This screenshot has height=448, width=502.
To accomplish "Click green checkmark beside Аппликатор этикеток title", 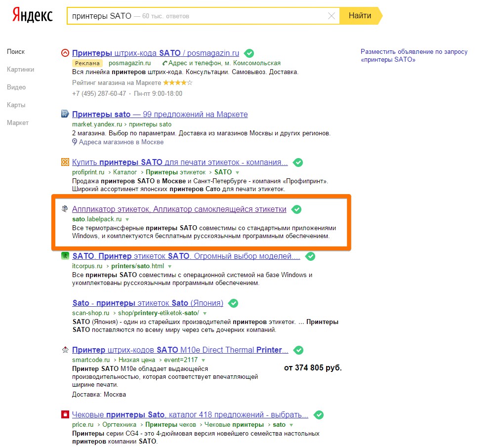I will tap(296, 209).
